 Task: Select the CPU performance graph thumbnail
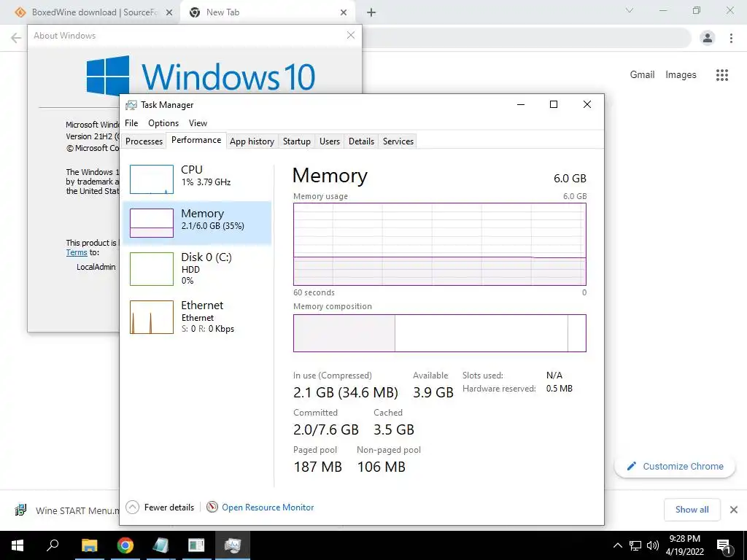[x=152, y=179]
